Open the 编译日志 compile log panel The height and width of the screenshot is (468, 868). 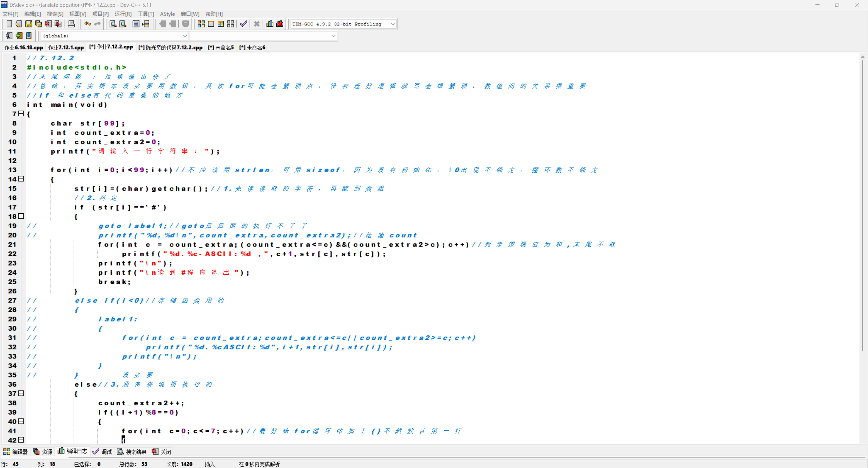click(73, 451)
